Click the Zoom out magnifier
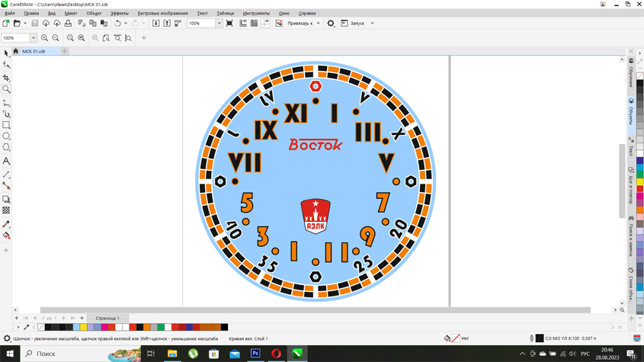Screen dimensions: 644x362 coord(56,38)
